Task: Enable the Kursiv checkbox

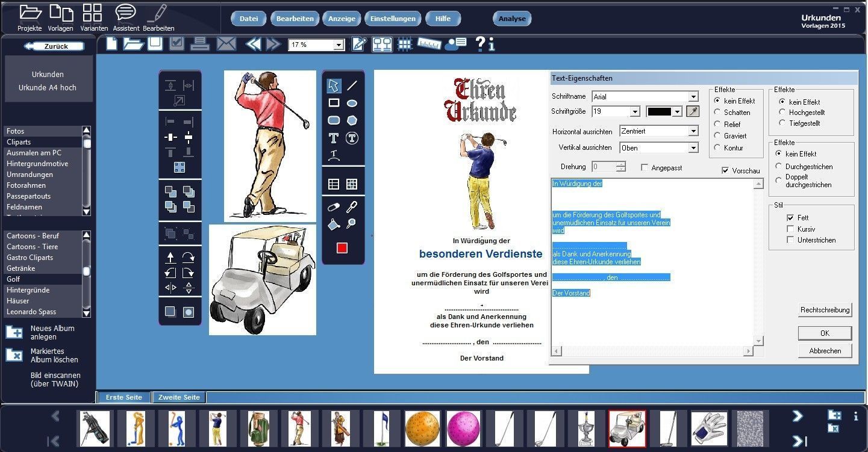Action: [790, 229]
